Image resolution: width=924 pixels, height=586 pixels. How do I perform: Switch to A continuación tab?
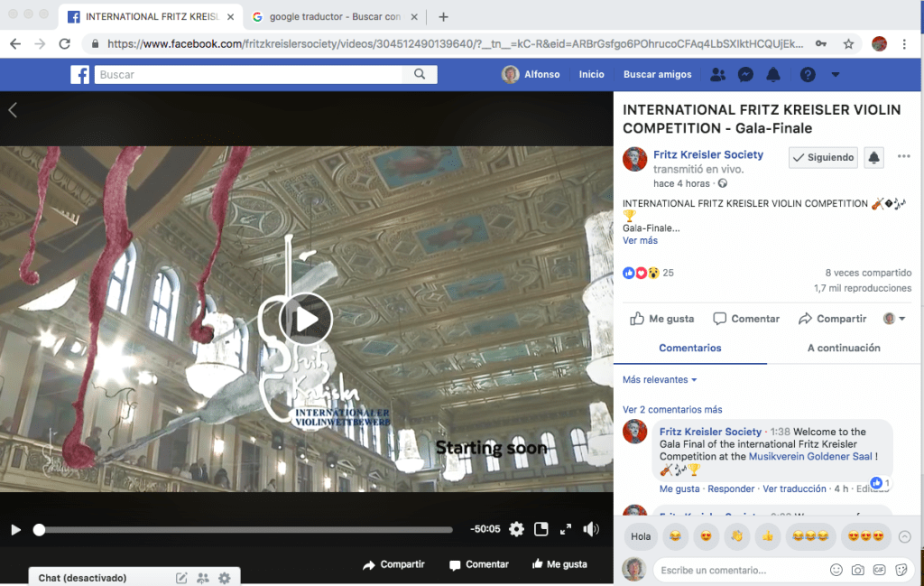(x=843, y=349)
